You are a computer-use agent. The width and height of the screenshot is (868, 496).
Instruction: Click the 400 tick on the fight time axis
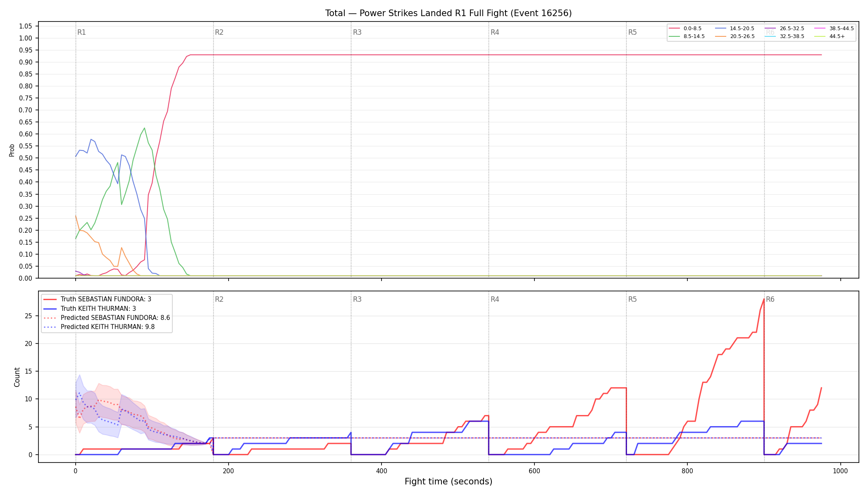click(x=381, y=471)
